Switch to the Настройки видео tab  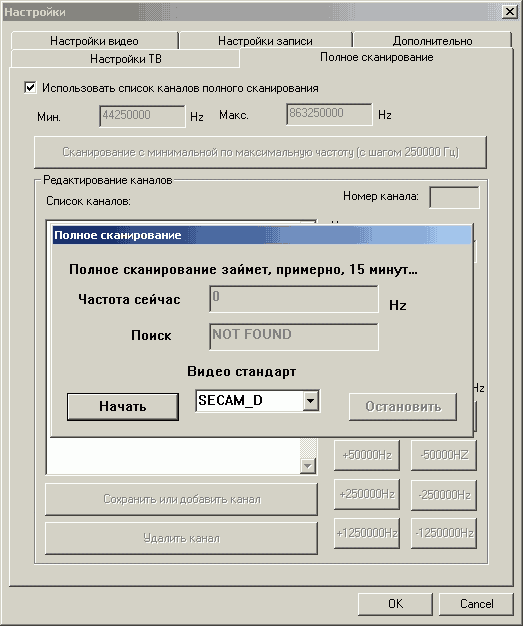coord(95,40)
